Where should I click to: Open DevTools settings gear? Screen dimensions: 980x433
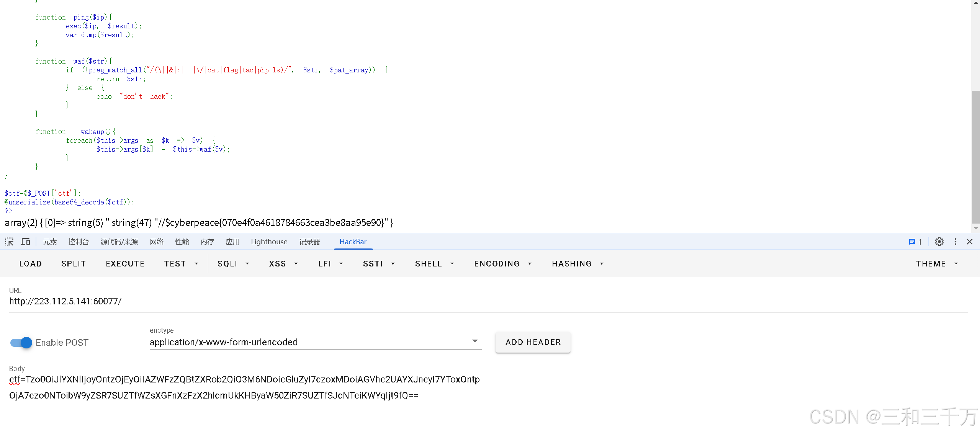pos(939,242)
